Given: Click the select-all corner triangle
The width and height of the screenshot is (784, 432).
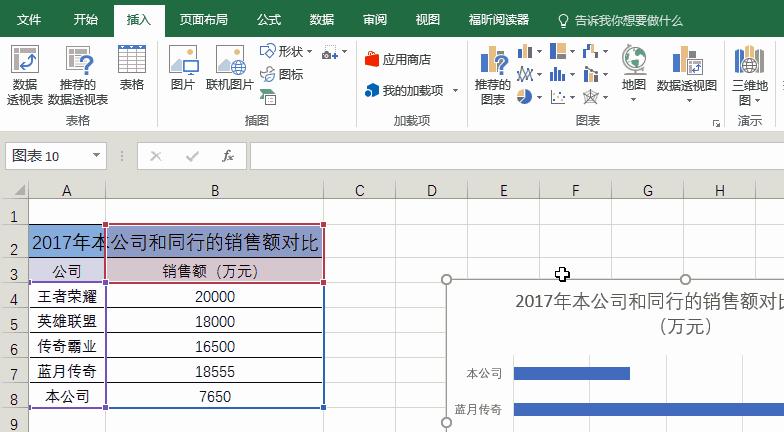Looking at the screenshot, I should pos(19,190).
